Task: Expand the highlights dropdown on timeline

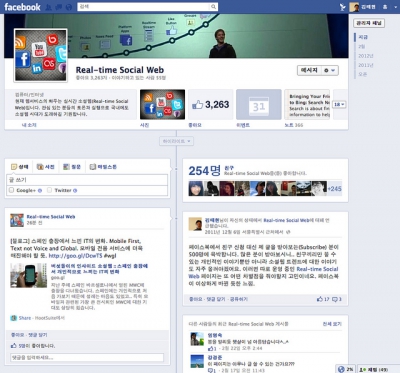Action: (x=176, y=141)
